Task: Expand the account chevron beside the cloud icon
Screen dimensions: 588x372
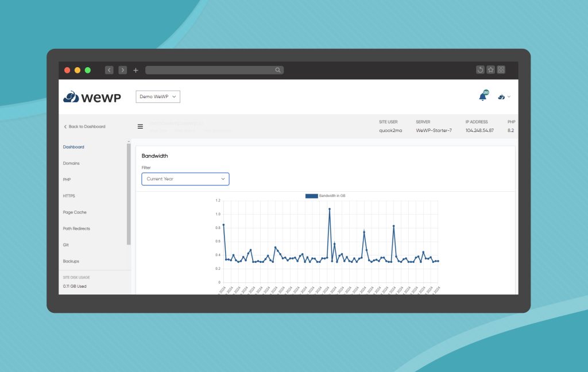Action: coord(510,98)
